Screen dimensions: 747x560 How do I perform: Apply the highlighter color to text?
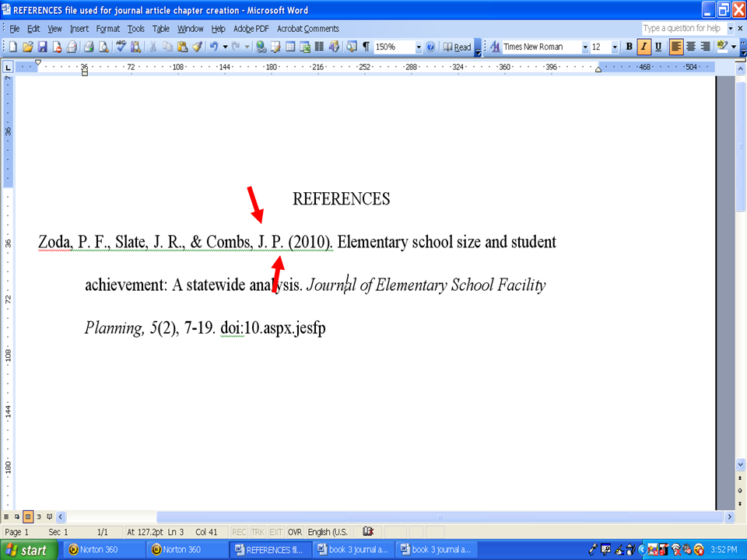[x=722, y=47]
